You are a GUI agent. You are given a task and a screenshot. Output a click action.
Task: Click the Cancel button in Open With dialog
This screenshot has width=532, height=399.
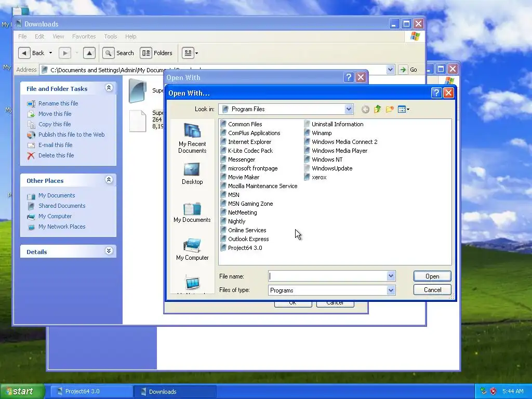[x=432, y=290]
